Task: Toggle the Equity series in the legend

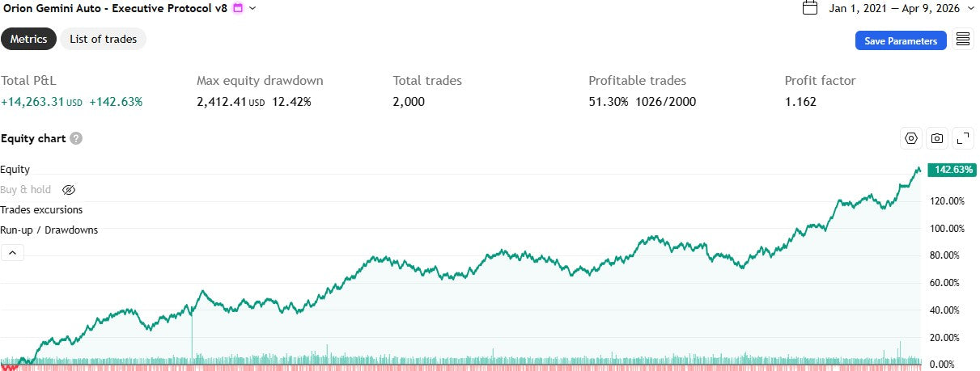Action: coord(15,169)
